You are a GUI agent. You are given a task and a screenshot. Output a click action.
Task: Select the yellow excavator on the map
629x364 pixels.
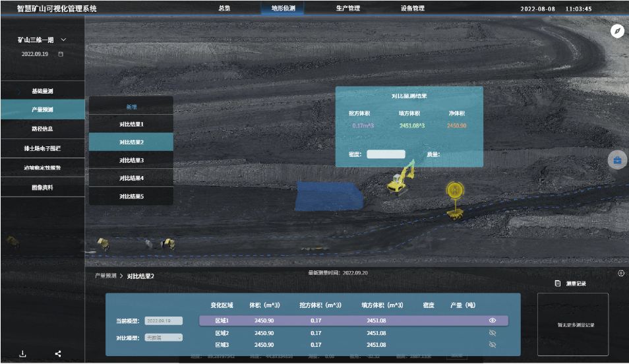click(x=400, y=179)
